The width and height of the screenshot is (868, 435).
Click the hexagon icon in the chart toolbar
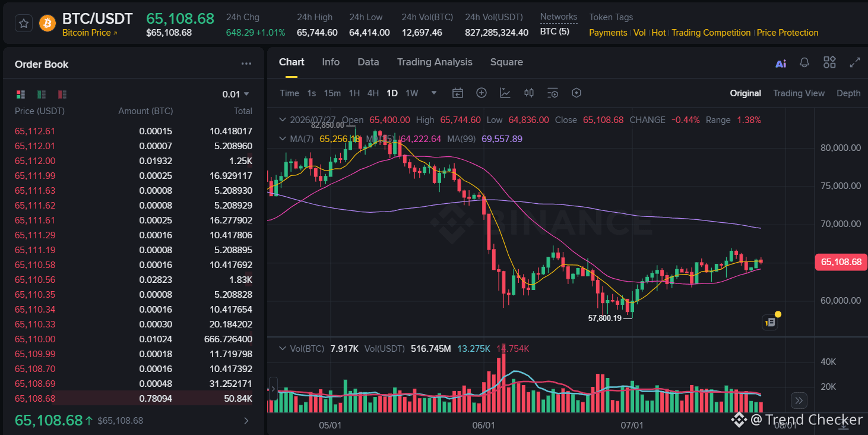coord(576,93)
